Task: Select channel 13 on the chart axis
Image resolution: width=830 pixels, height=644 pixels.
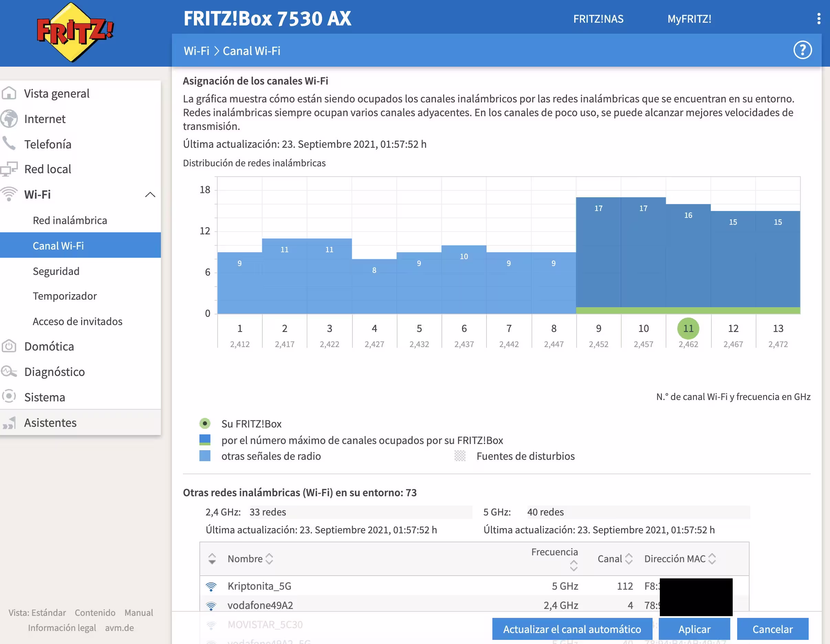Action: click(778, 328)
